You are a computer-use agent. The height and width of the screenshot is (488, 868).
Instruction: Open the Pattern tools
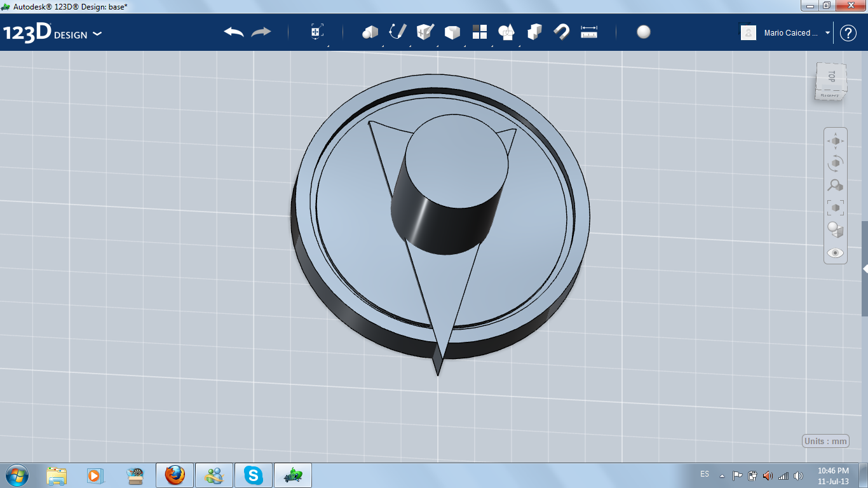click(x=479, y=32)
